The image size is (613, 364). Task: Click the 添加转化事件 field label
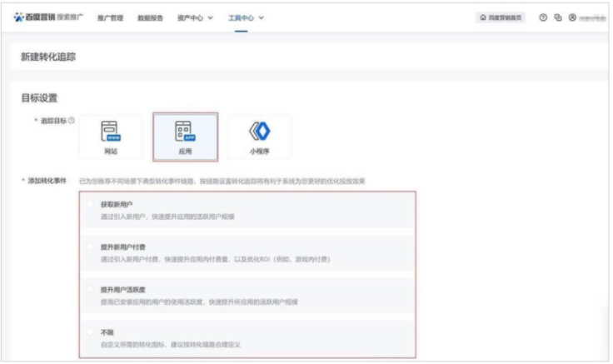47,181
